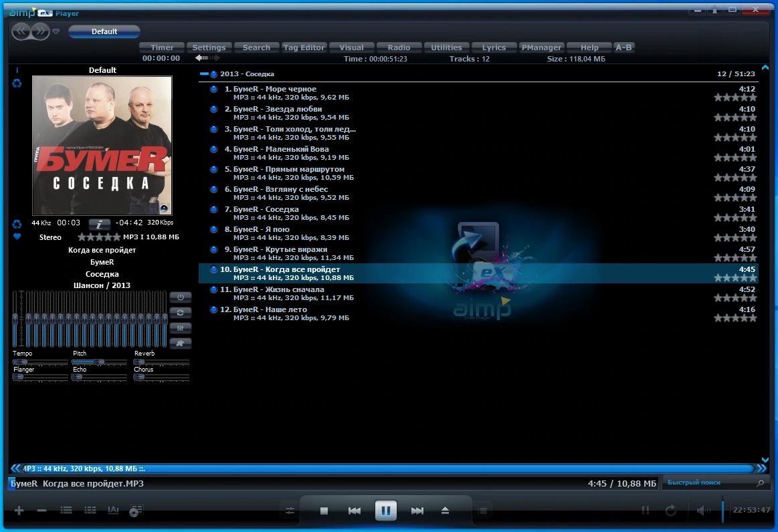This screenshot has width=778, height=532.
Task: Open the Radio menu
Action: [399, 47]
